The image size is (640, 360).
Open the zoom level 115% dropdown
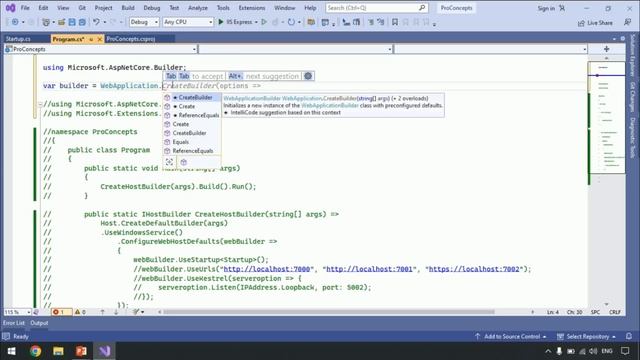pos(17,312)
